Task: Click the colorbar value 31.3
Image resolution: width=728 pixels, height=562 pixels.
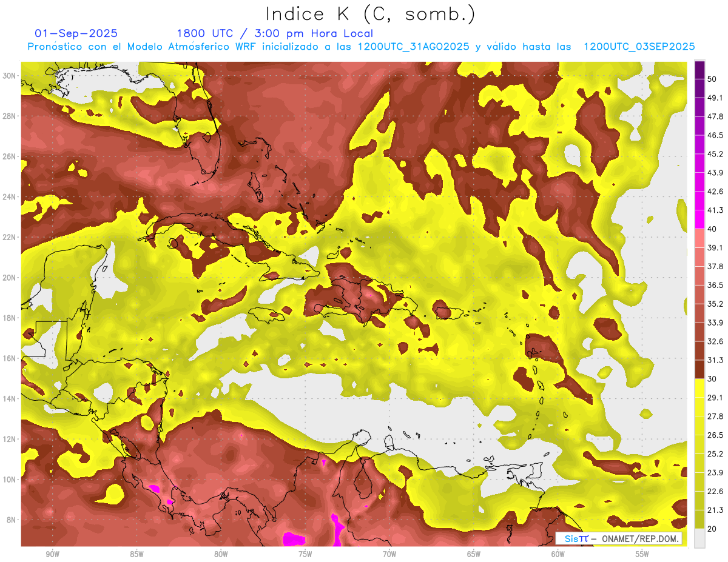Action: 715,360
